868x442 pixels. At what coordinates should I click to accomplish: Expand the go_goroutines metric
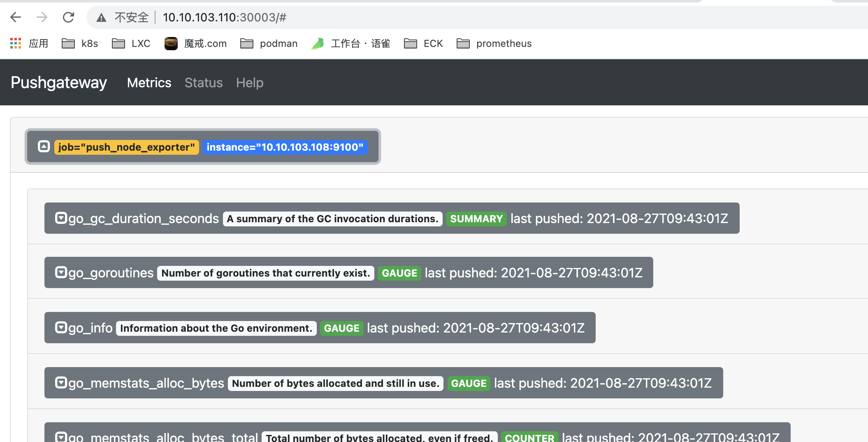[61, 272]
